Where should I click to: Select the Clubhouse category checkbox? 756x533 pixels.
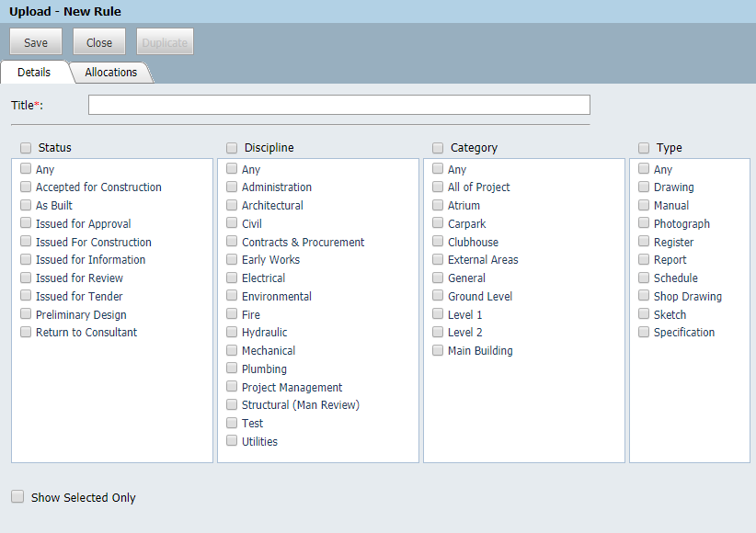click(437, 242)
